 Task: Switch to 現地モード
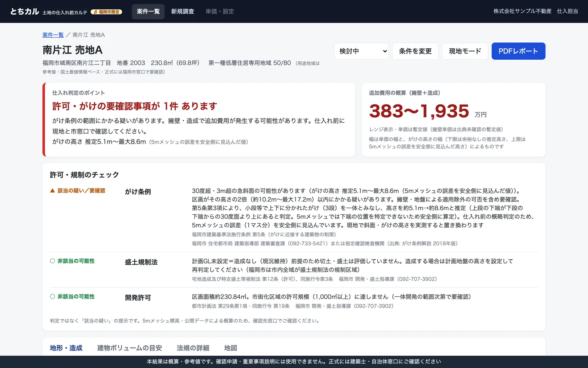coord(465,51)
